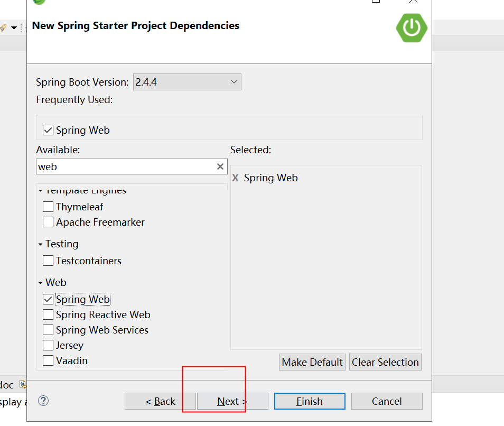This screenshot has width=504, height=426.
Task: Click the Spring power logo icon
Action: point(412,27)
